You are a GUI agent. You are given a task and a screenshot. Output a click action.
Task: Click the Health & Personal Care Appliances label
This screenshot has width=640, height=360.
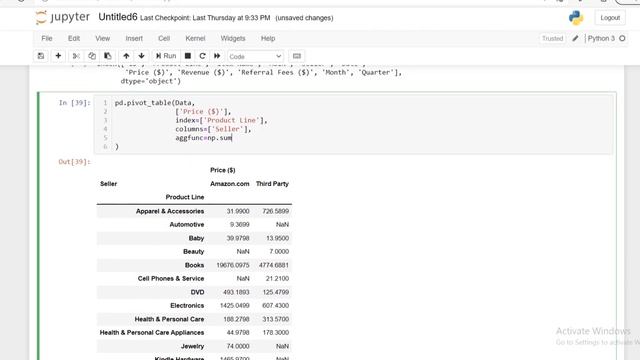tap(152, 332)
